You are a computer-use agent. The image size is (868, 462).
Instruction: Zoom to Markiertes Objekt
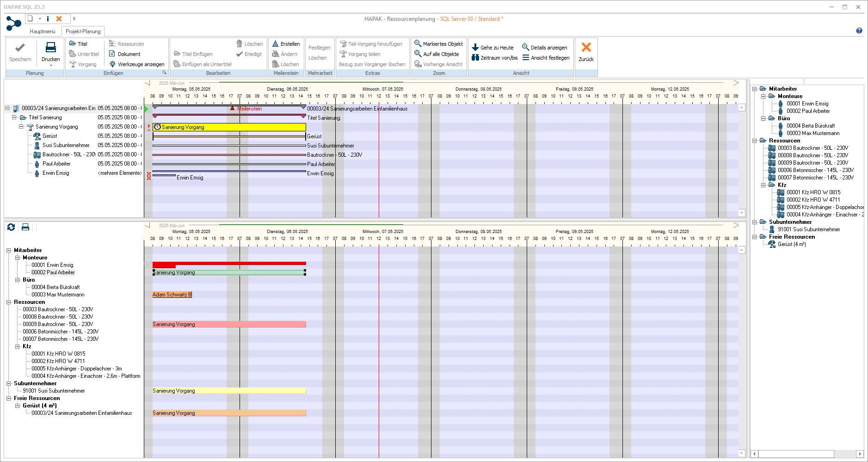point(438,44)
